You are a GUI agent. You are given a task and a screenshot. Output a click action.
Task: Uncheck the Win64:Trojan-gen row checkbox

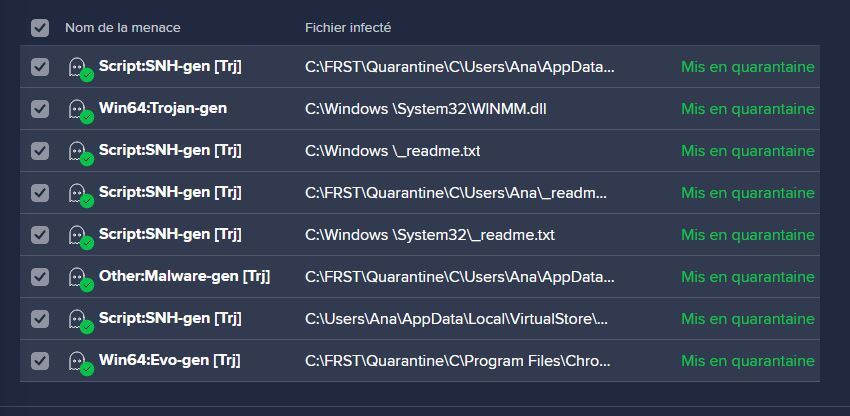click(x=40, y=109)
